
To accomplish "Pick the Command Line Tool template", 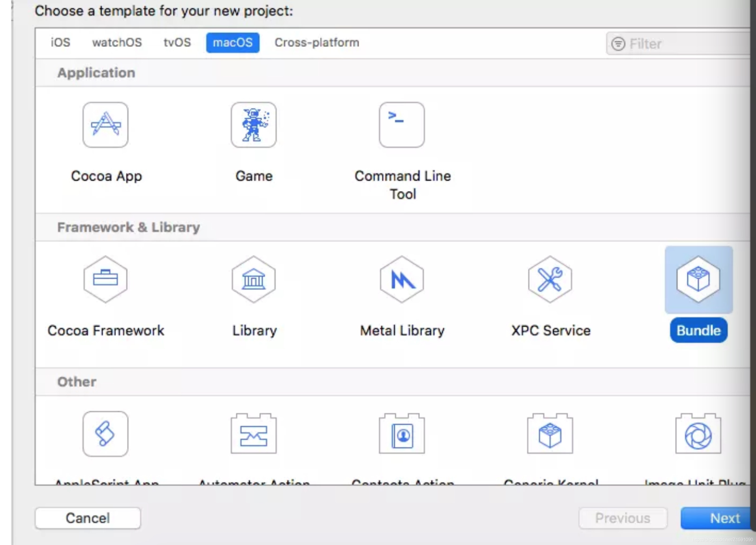I will point(402,125).
